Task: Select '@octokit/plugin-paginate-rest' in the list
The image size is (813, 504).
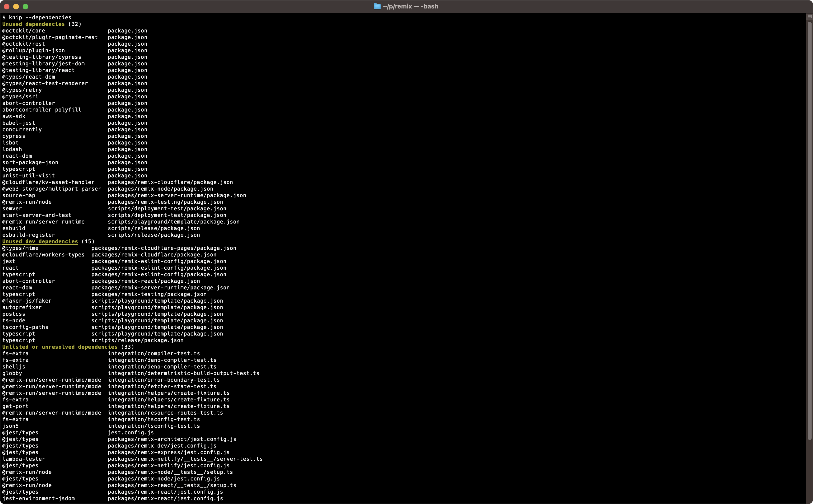Action: click(x=50, y=37)
